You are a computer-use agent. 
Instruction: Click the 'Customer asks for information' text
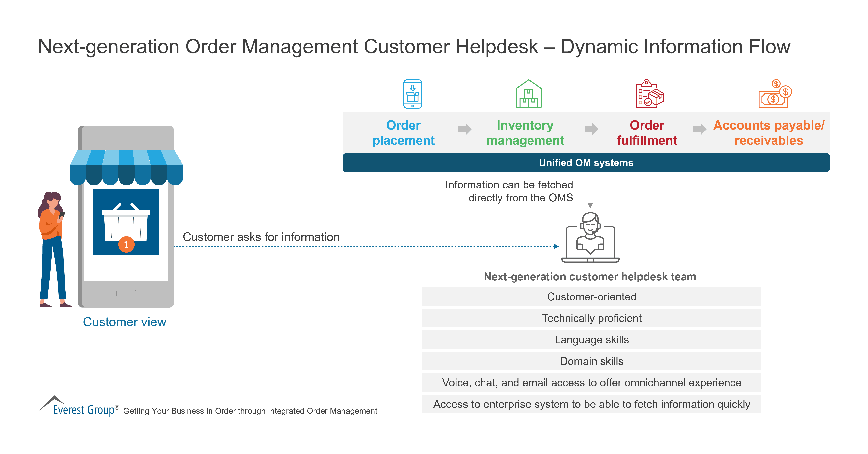pos(261,237)
